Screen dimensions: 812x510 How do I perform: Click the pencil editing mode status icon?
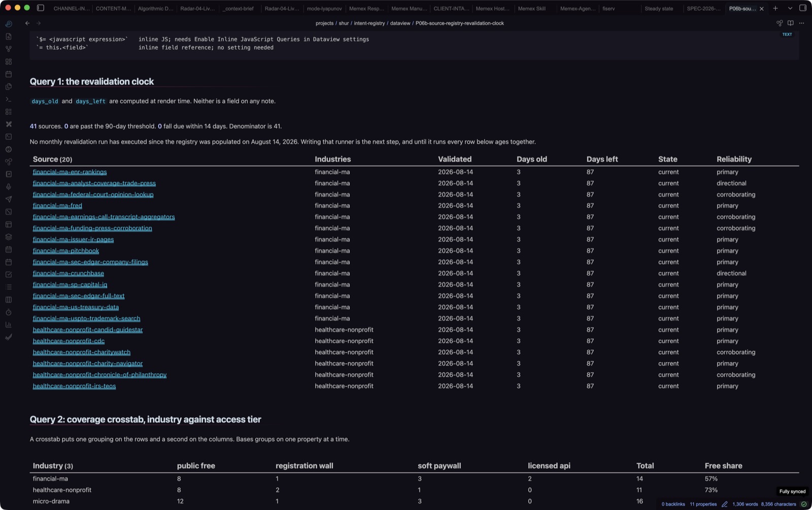point(725,504)
